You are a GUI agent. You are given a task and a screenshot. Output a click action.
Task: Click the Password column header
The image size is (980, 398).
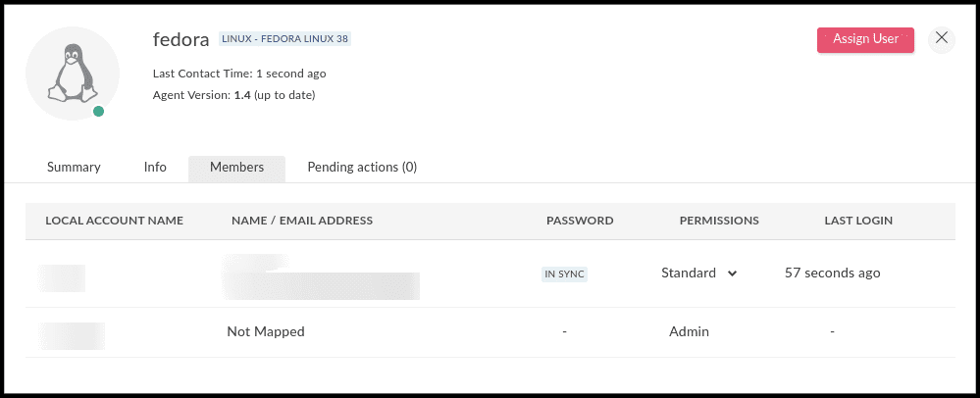pyautogui.click(x=580, y=221)
